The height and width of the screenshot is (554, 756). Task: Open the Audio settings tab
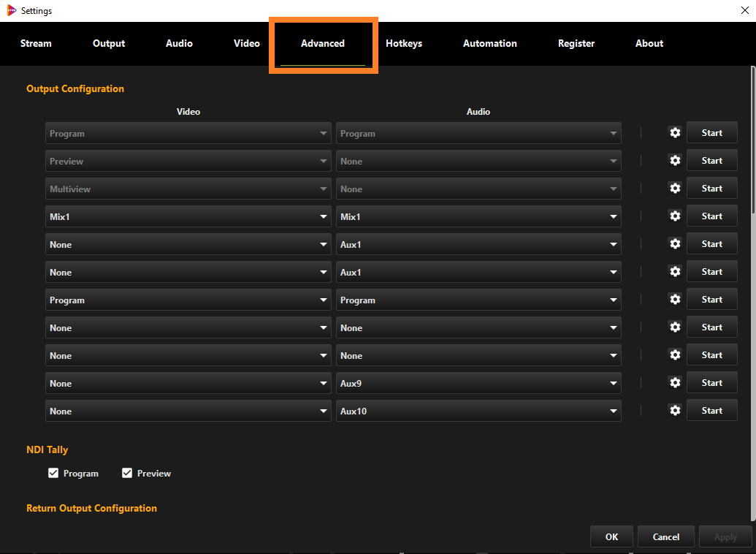pos(179,43)
